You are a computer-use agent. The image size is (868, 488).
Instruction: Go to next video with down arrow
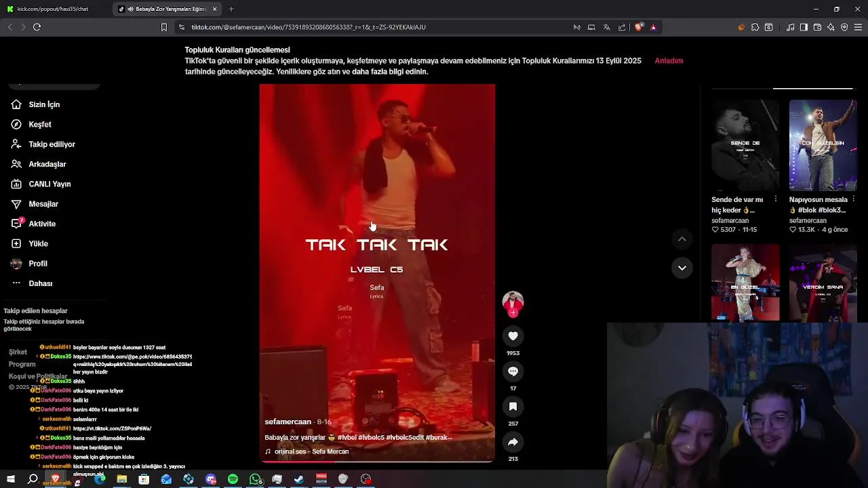682,268
